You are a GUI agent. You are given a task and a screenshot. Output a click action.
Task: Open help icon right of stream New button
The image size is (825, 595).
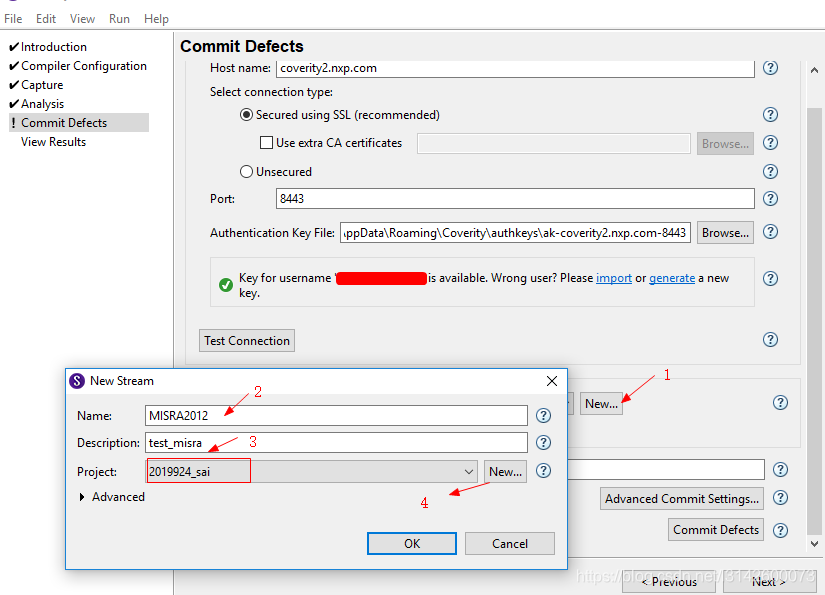[x=780, y=403]
